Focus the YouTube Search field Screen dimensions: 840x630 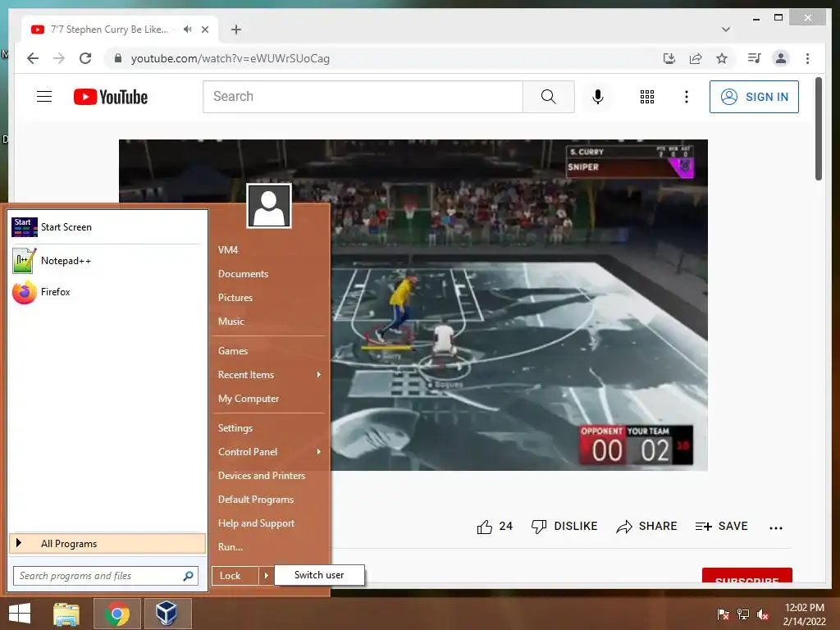coord(363,97)
